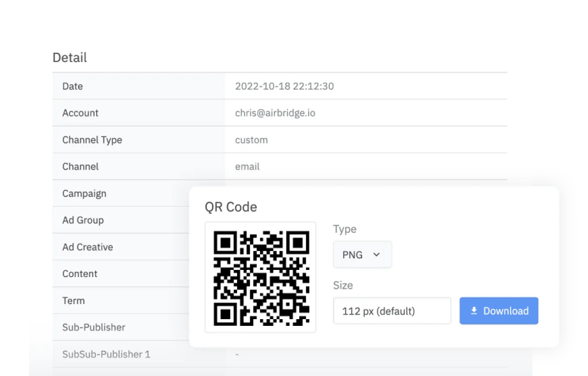
Task: Select the Term row label
Action: [73, 300]
